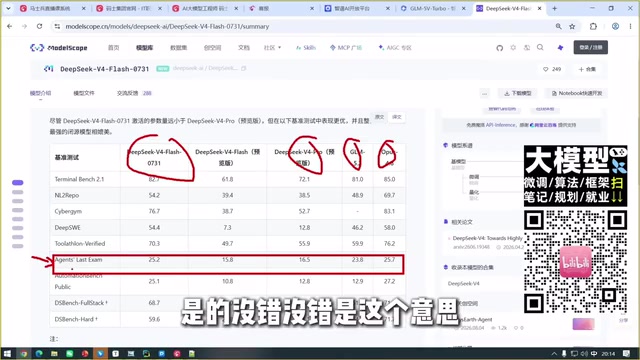Open 创空间 in navigation
The height and width of the screenshot is (360, 640).
(212, 48)
